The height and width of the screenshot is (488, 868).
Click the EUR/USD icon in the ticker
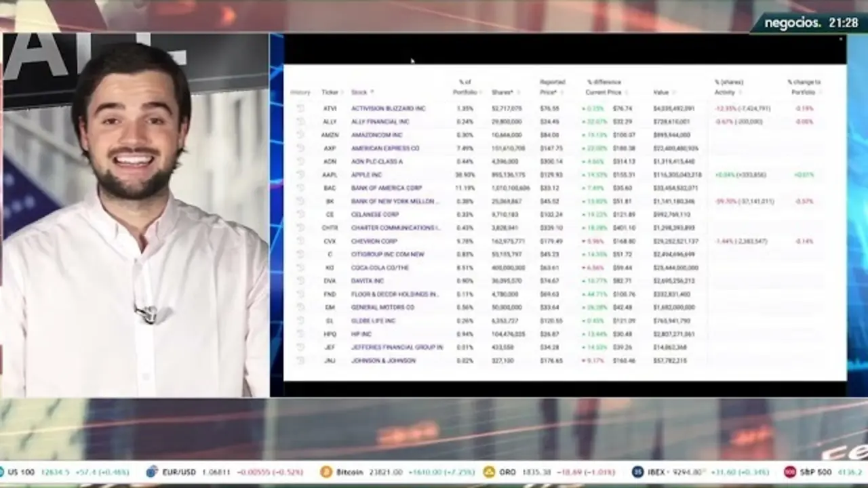click(x=152, y=472)
